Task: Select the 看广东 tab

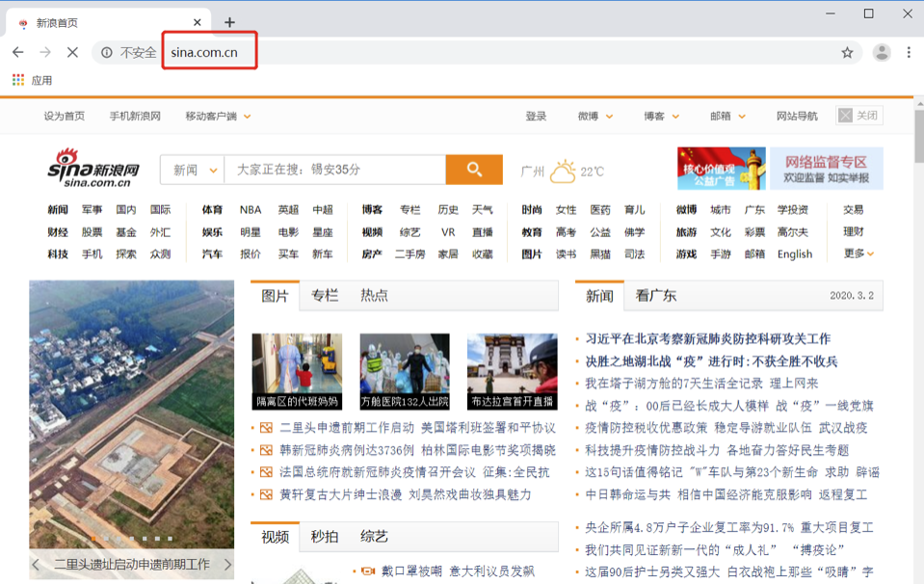Action: click(656, 296)
